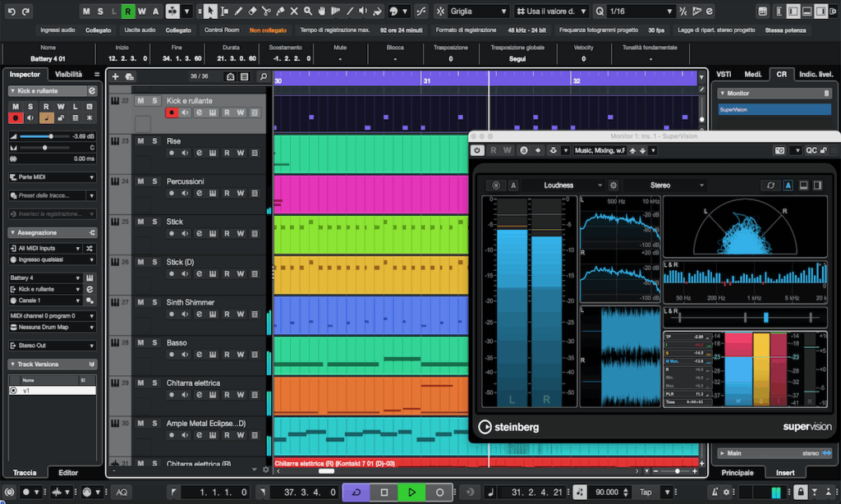The width and height of the screenshot is (841, 504).
Task: Switch to the Visibilità tab
Action: (68, 75)
